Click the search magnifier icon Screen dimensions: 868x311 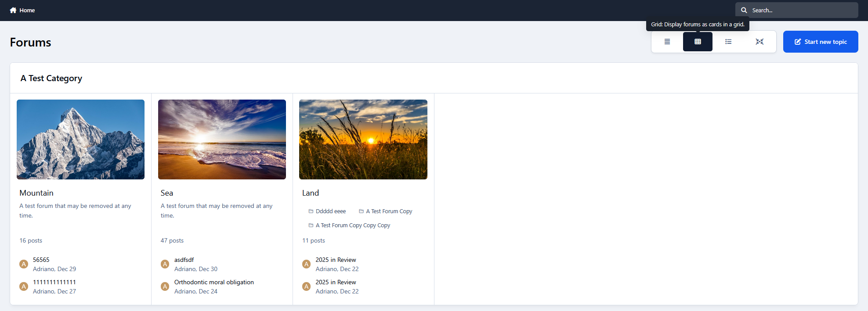click(x=744, y=10)
